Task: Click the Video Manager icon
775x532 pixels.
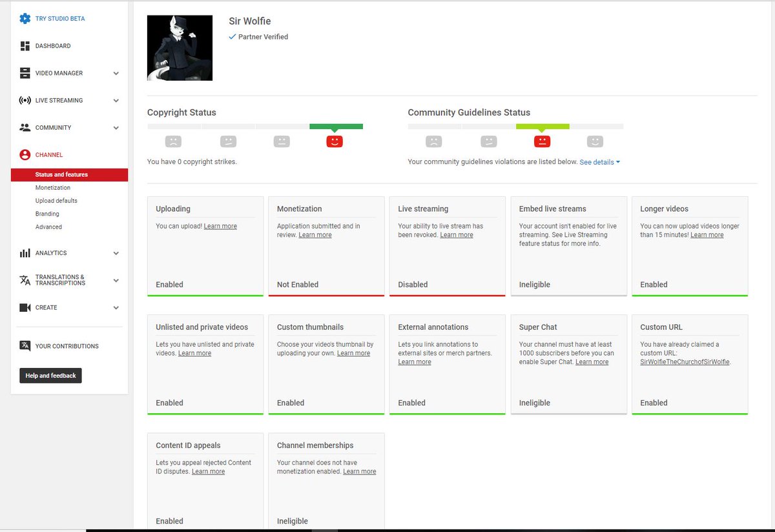Action: [25, 73]
